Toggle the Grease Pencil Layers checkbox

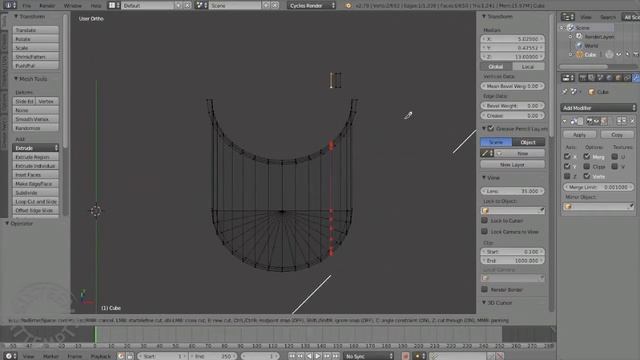pos(491,129)
